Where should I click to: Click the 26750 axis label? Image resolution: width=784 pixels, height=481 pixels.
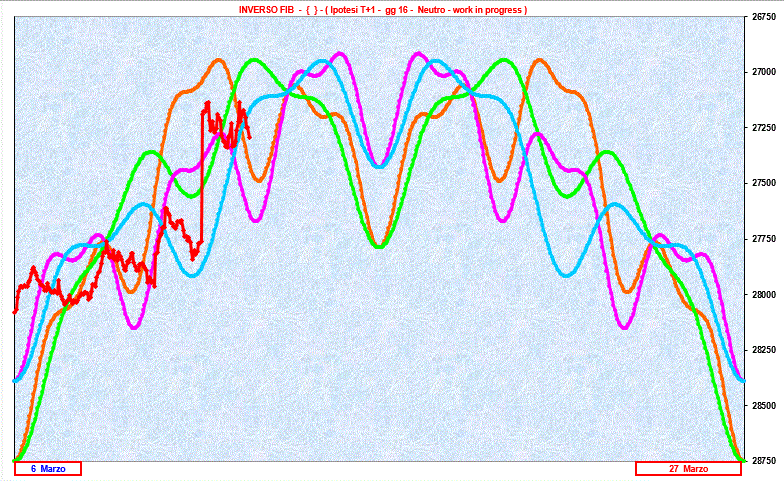(x=764, y=17)
